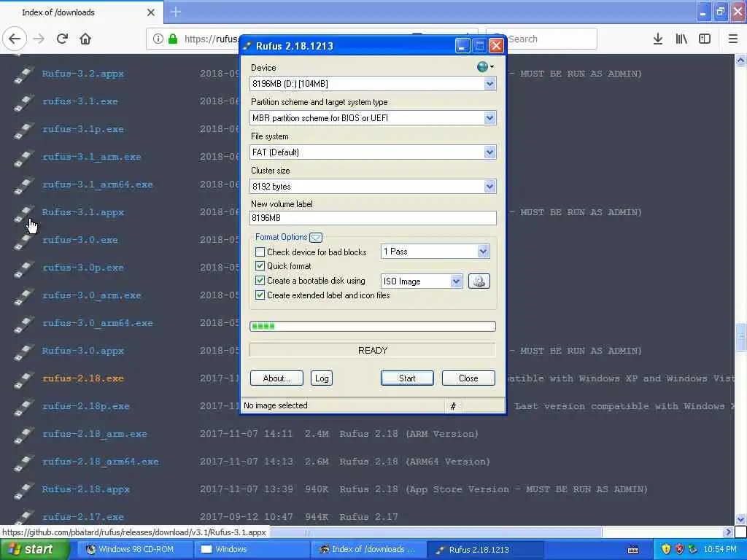Open rufus-3.0_arm64.exe download link

coord(98,323)
